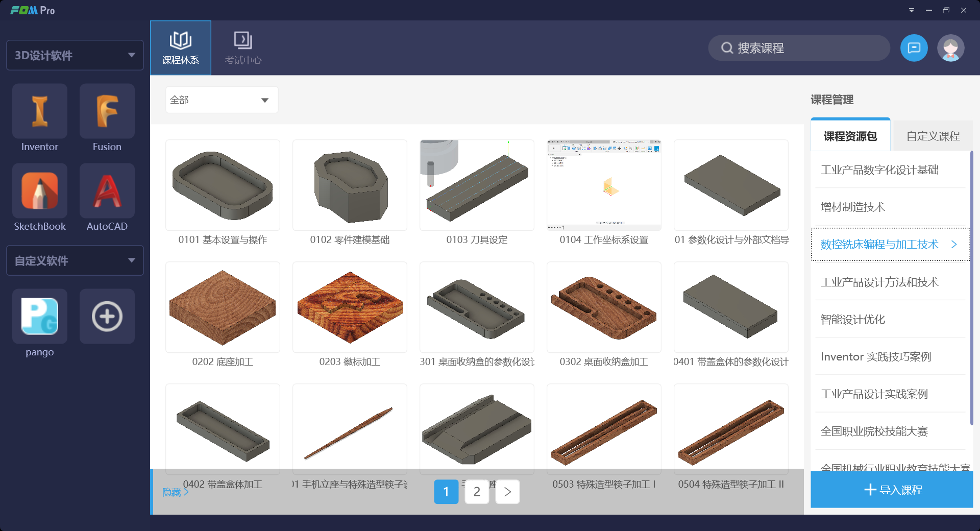Select 工业产品设计实践案例 in list
This screenshot has height=531, width=980.
(890, 394)
